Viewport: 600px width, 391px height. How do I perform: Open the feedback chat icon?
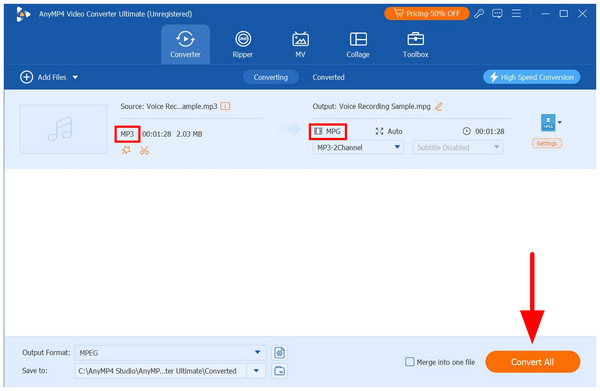pyautogui.click(x=497, y=14)
